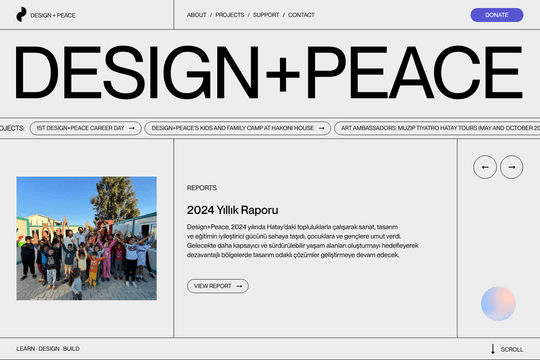The width and height of the screenshot is (540, 360).
Task: Click the 2024 Yıllık Raporu heading
Action: (x=232, y=210)
